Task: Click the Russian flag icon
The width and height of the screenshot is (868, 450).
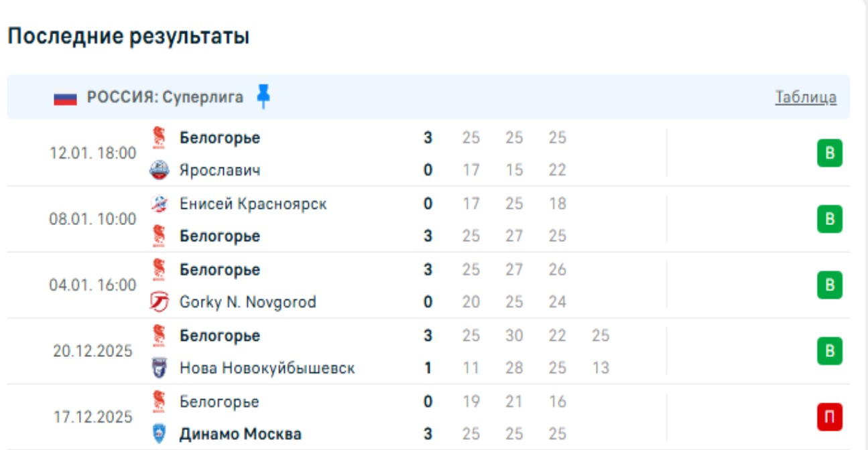Action: 66,98
